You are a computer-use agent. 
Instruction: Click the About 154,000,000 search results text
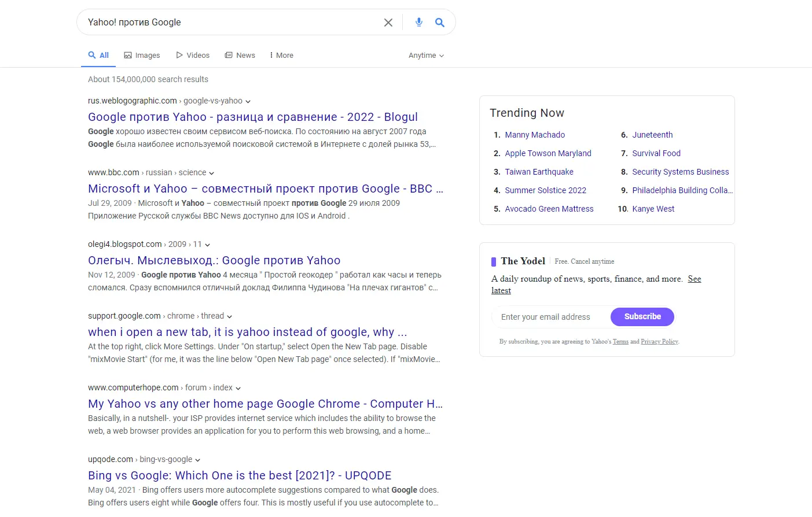click(x=148, y=79)
